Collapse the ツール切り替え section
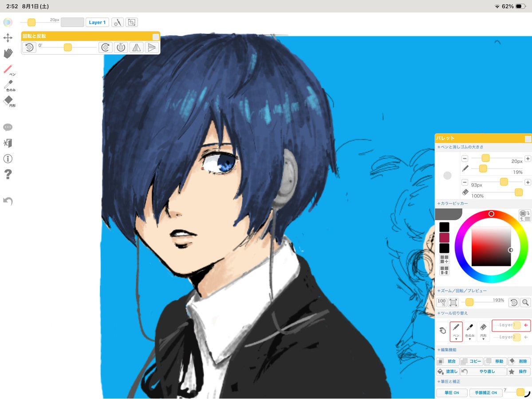This screenshot has width=532, height=399. click(x=452, y=313)
